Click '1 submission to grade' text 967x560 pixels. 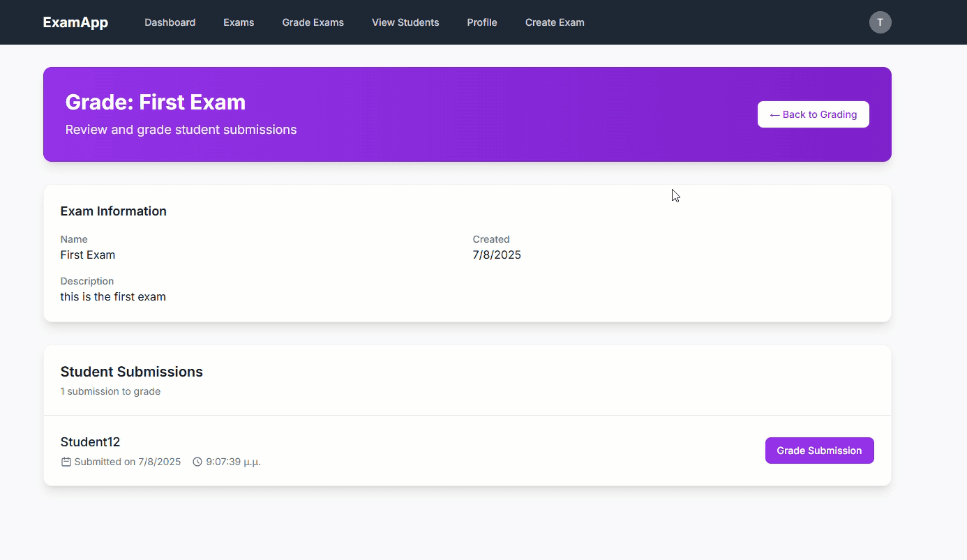[x=110, y=391]
